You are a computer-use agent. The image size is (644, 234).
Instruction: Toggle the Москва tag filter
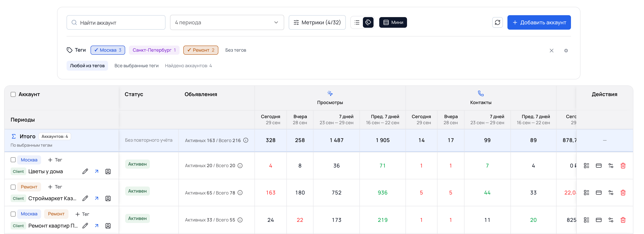pos(108,50)
